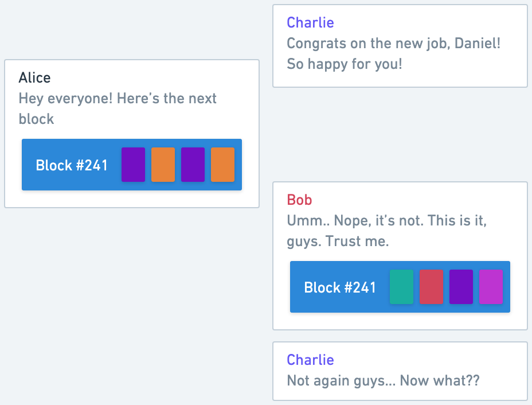Image resolution: width=532 pixels, height=405 pixels.
Task: Select the red swatch in Bob's block
Action: click(x=432, y=287)
